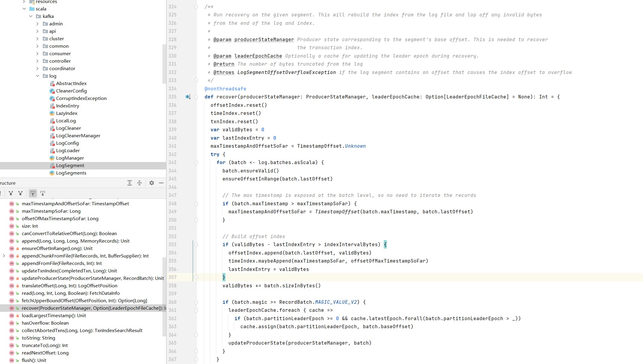This screenshot has height=364, width=643.
Task: Jump to truncateTo(Long) method in Structure
Action: (x=44, y=345)
